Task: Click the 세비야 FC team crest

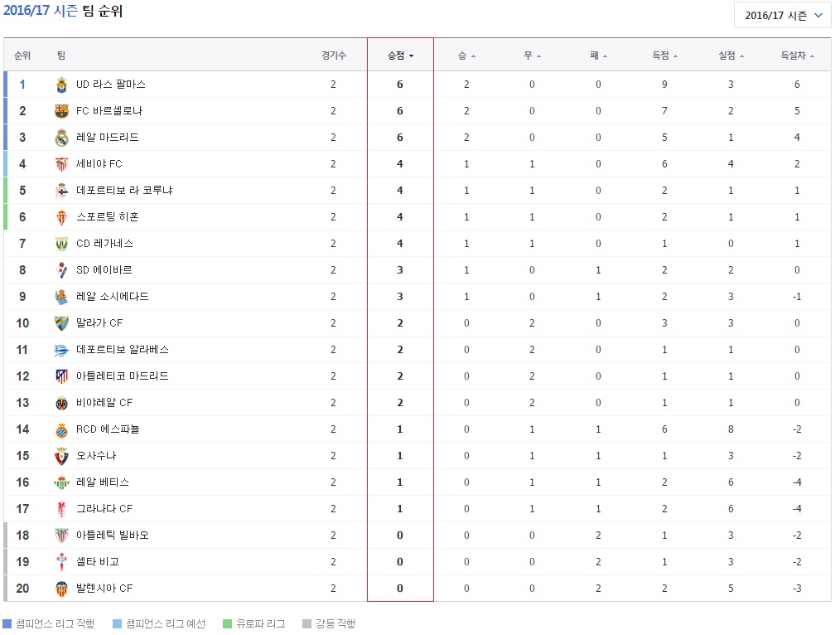Action: (x=61, y=164)
